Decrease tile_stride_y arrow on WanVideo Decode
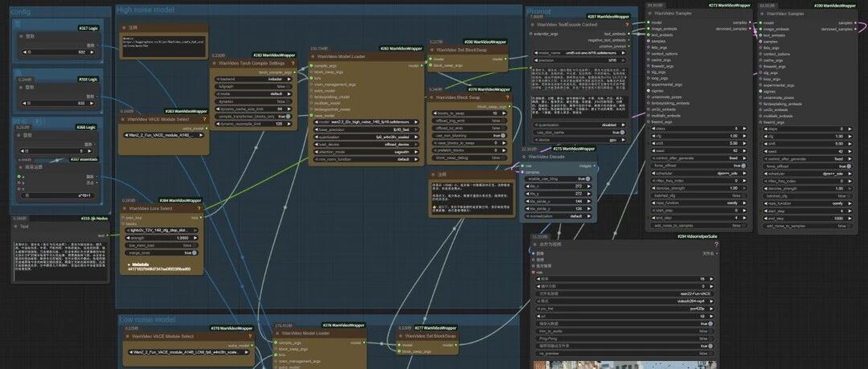The height and width of the screenshot is (369, 868). (x=526, y=208)
